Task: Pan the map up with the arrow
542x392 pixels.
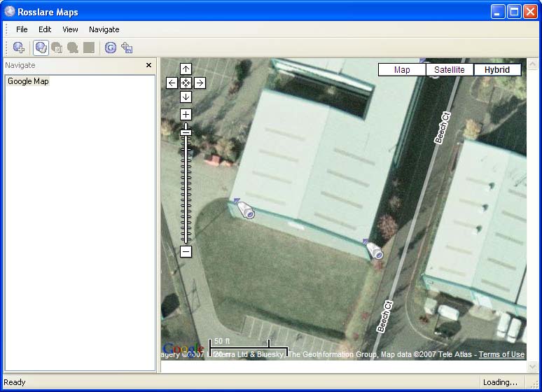Action: [x=186, y=69]
